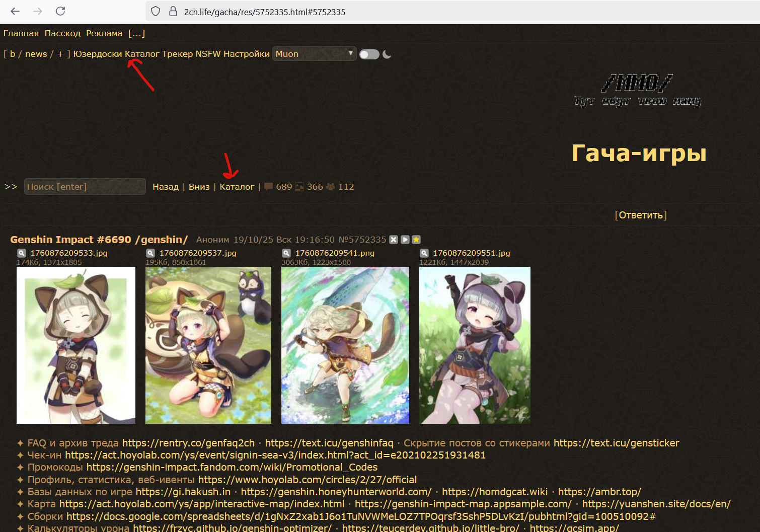Reload the page with the refresh icon
Image resolution: width=760 pixels, height=532 pixels.
click(60, 11)
